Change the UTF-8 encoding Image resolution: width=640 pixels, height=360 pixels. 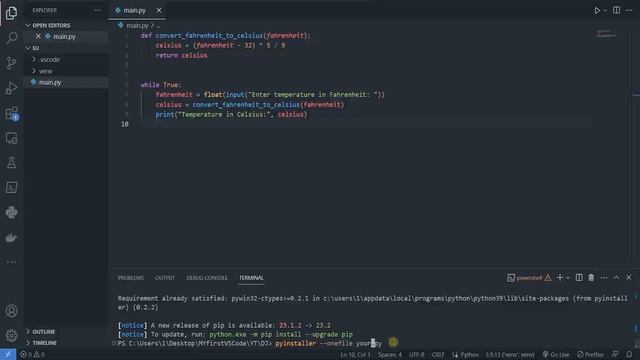point(416,355)
